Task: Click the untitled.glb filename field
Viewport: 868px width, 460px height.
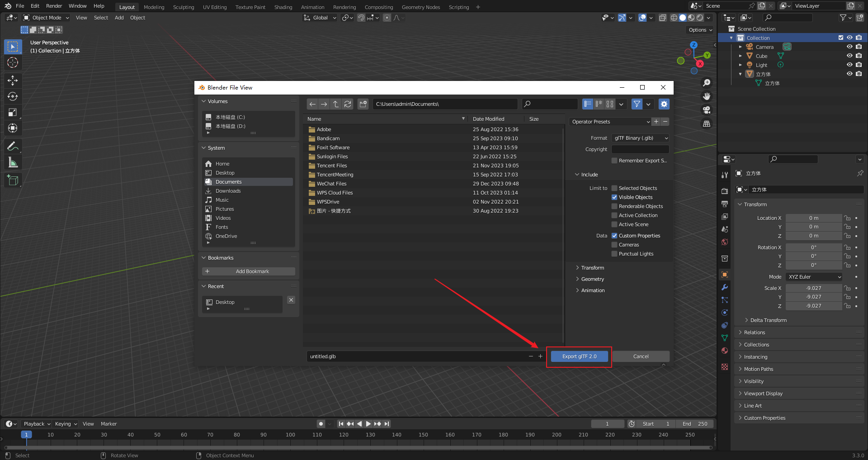Action: [x=416, y=356]
